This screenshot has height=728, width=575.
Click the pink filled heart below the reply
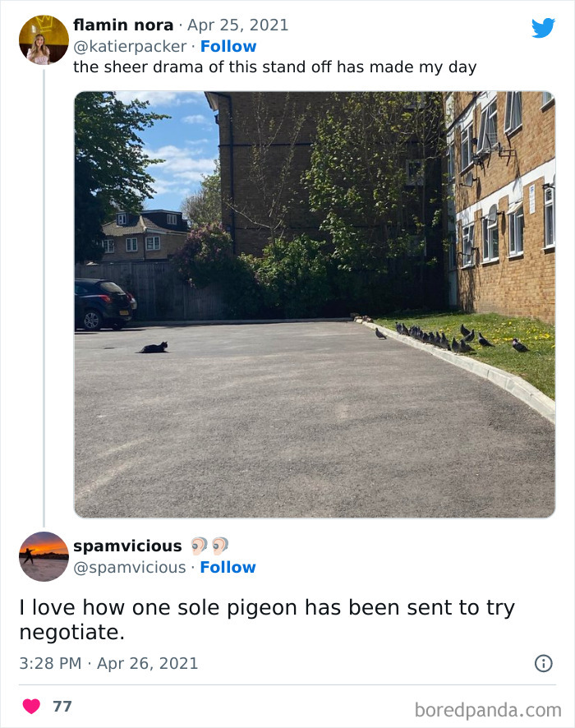tap(30, 703)
